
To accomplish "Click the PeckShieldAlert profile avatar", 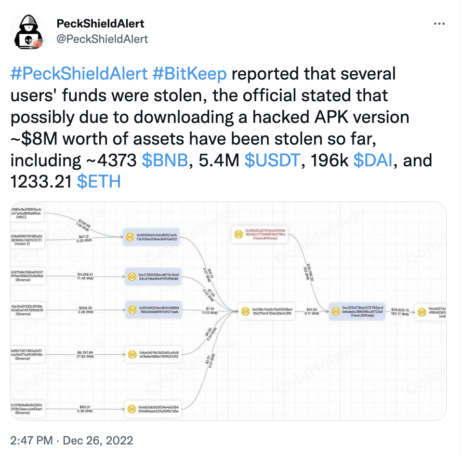I will [x=29, y=32].
